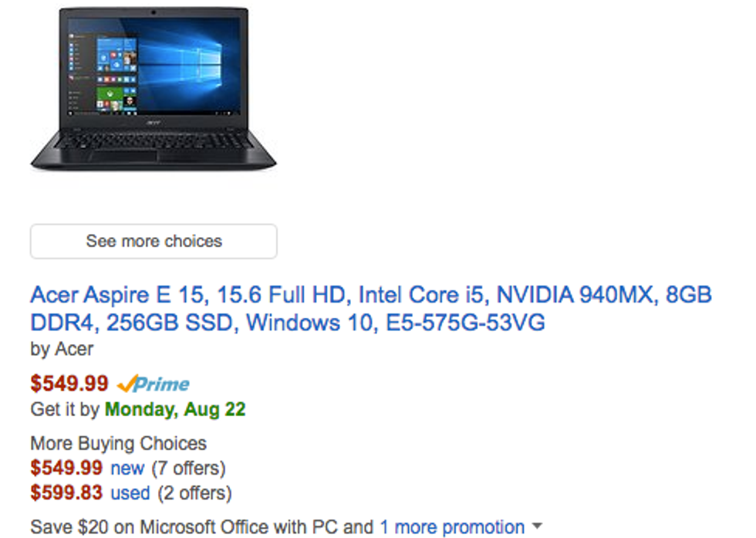Open the new offers link
Image resolution: width=756 pixels, height=538 pixels.
127,469
